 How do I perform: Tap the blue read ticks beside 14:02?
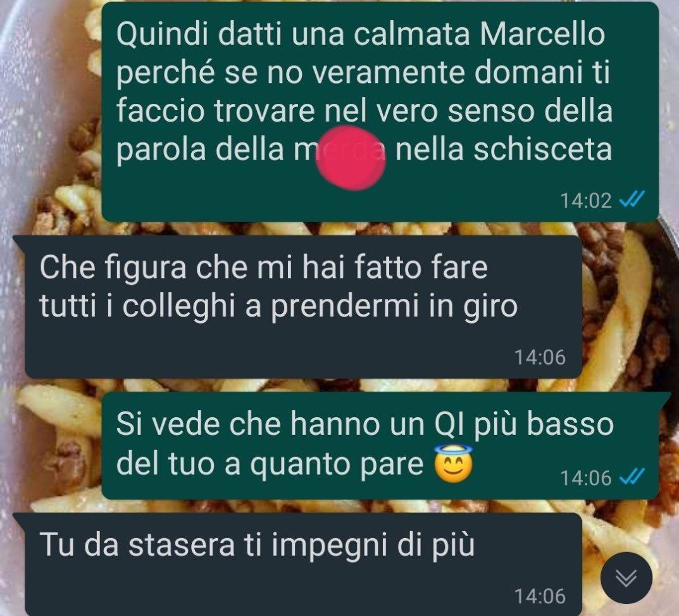(632, 199)
